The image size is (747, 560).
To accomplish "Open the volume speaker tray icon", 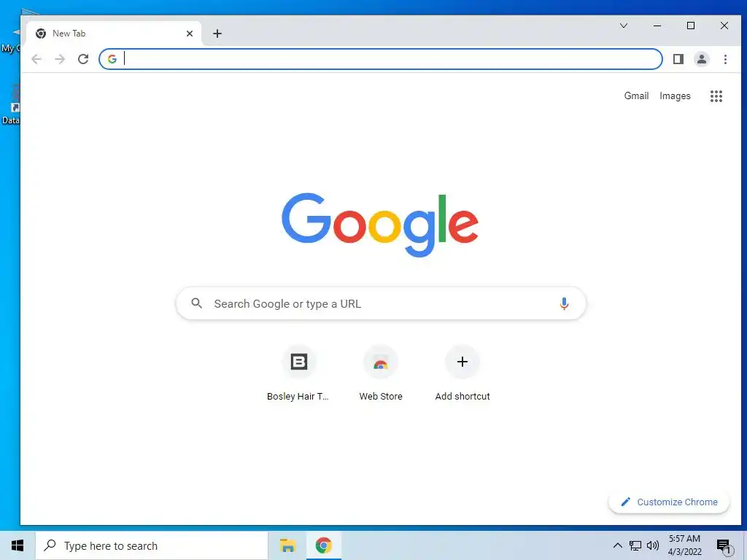I will pos(653,545).
